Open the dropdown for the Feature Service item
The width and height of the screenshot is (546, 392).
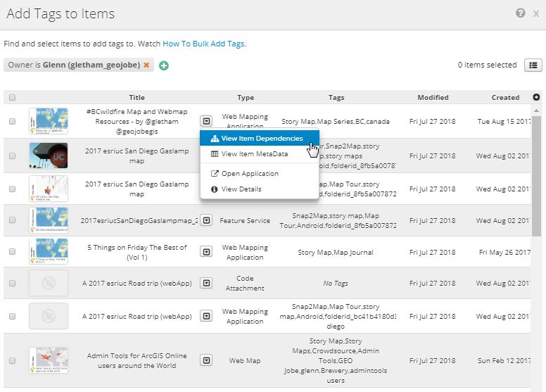pos(206,220)
